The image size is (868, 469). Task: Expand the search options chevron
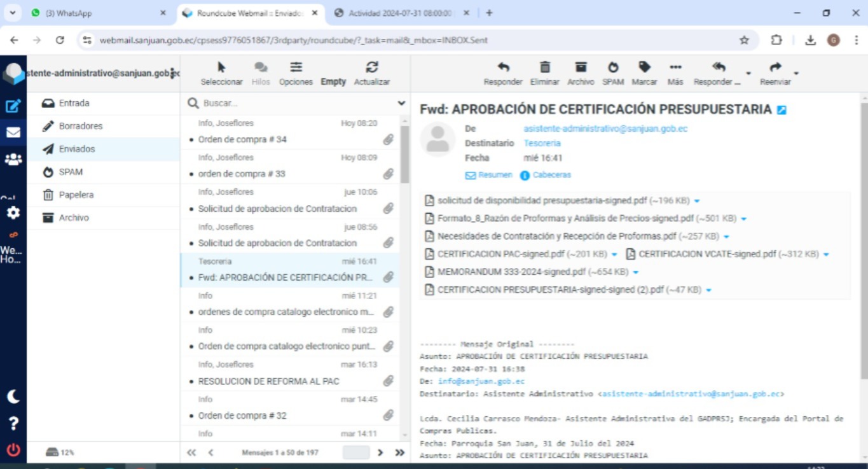pyautogui.click(x=401, y=103)
